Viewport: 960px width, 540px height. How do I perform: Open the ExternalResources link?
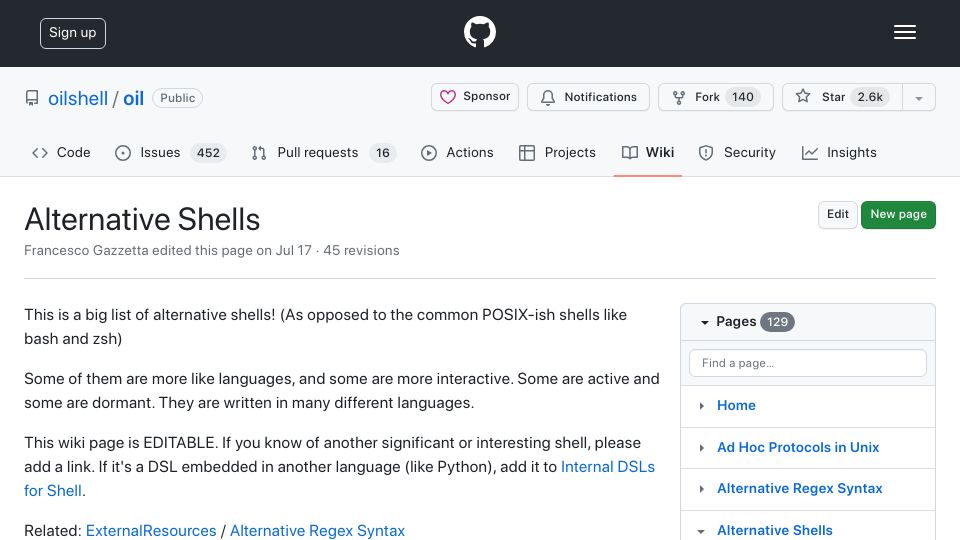tap(151, 531)
